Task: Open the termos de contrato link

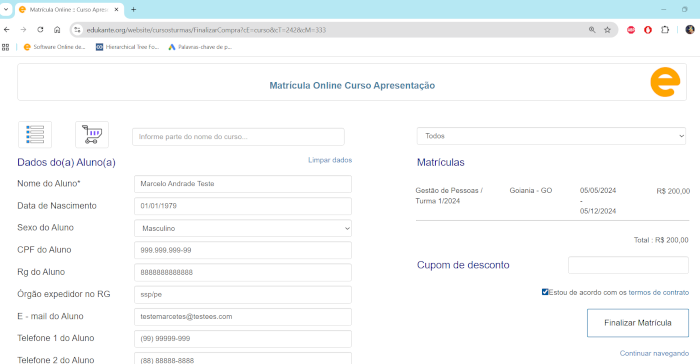Action: (x=658, y=293)
